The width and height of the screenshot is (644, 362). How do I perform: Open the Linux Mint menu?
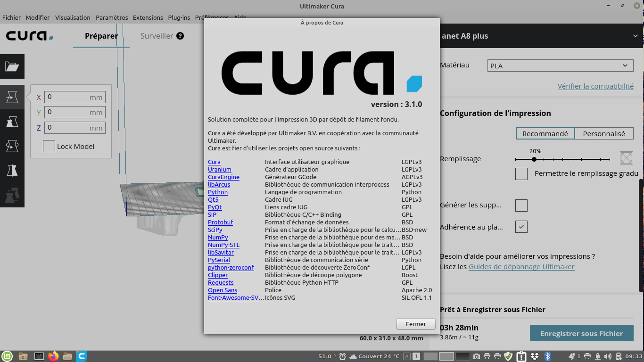(7, 356)
